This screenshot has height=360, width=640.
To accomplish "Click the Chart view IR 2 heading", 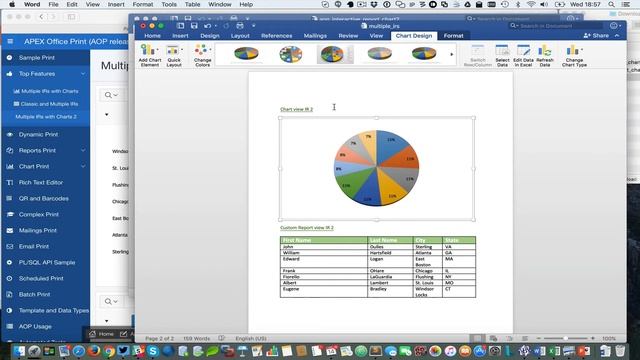I will click(x=297, y=109).
